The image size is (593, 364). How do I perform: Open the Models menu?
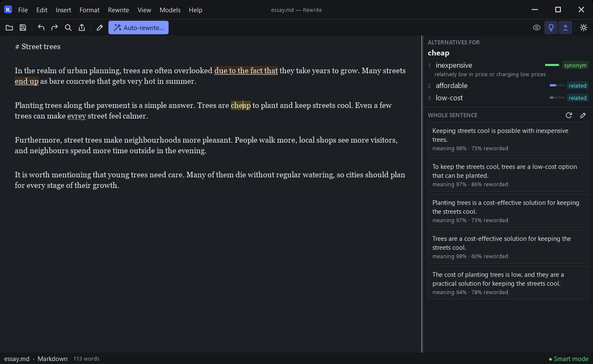(x=170, y=10)
